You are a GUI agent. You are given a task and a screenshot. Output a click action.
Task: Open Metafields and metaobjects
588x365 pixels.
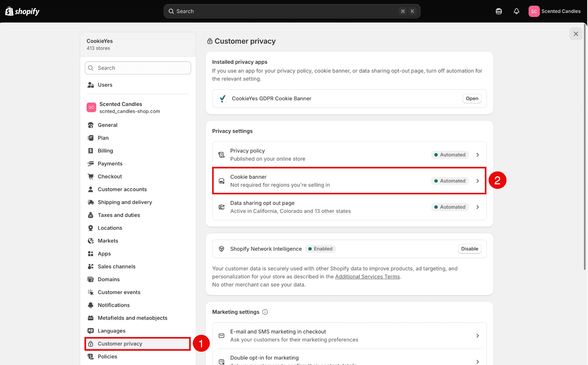coord(138,318)
